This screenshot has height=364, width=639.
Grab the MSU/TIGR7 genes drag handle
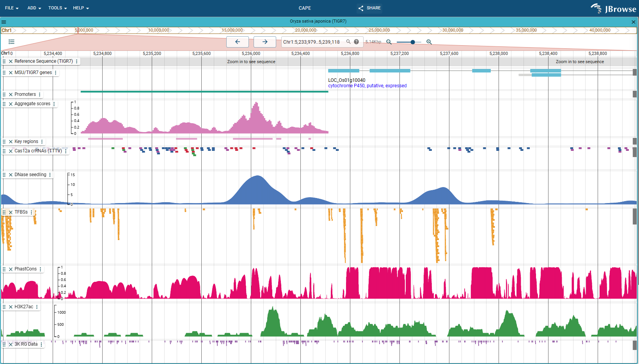pos(4,73)
